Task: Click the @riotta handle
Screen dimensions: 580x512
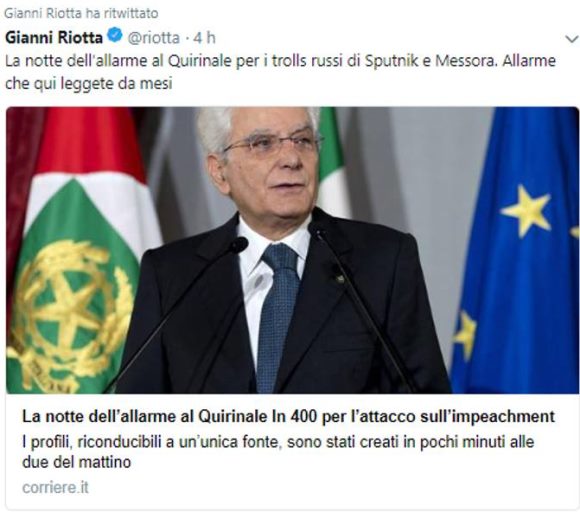Action: pos(154,38)
